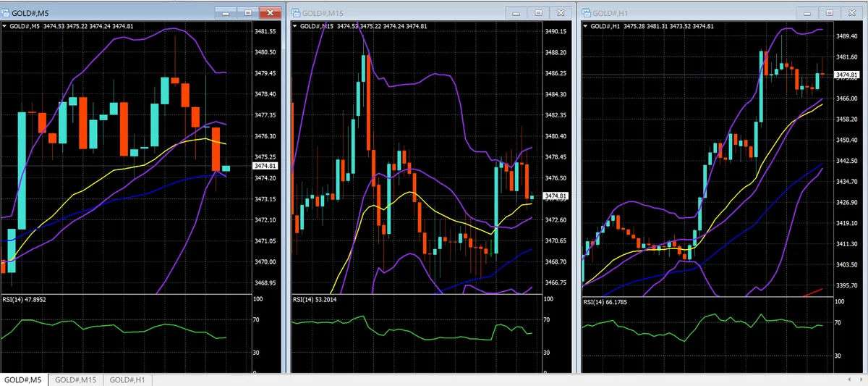Switch to the GOLD#,H1 bottom tab

(127, 380)
